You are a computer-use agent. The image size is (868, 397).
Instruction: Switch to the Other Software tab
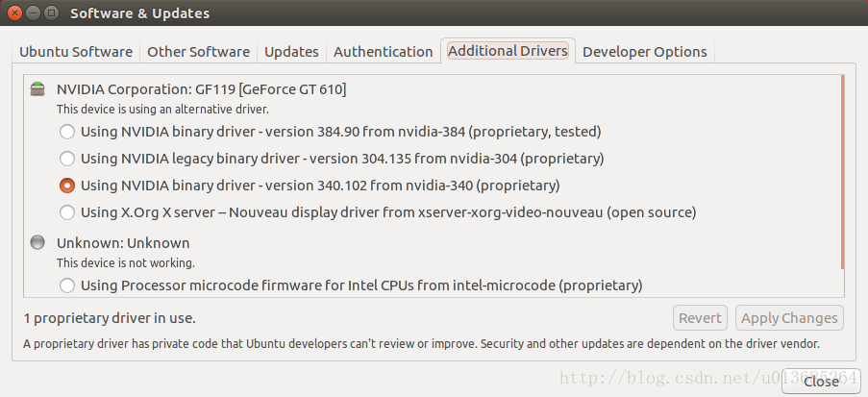[x=199, y=52]
